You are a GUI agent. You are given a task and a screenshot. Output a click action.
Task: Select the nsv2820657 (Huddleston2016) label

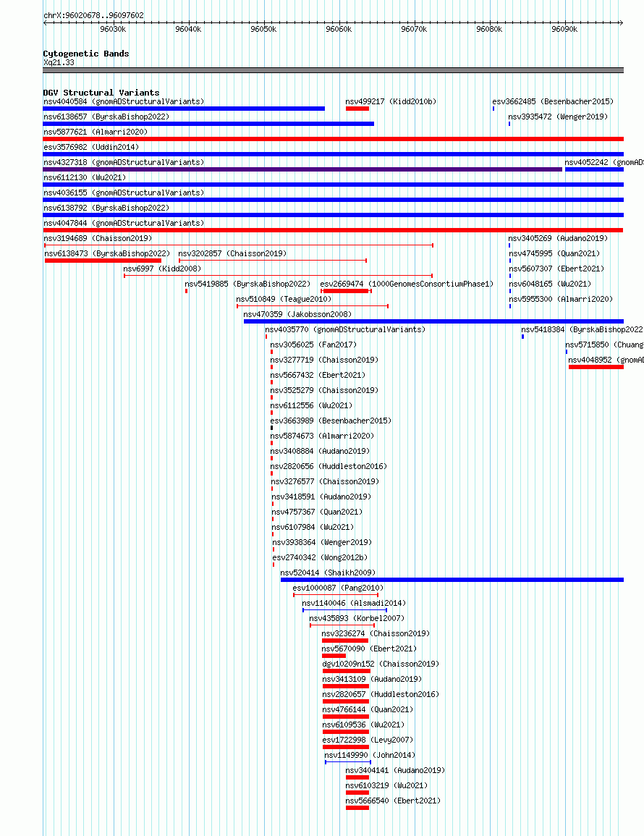point(381,694)
